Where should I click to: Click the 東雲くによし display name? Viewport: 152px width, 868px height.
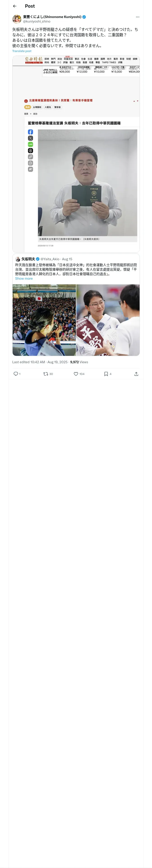click(x=52, y=17)
